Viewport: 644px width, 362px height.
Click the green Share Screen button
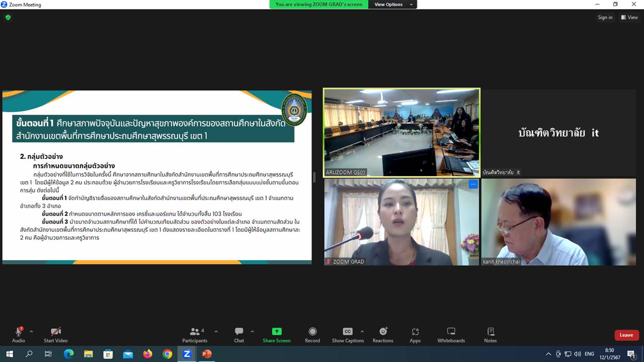coord(276,335)
